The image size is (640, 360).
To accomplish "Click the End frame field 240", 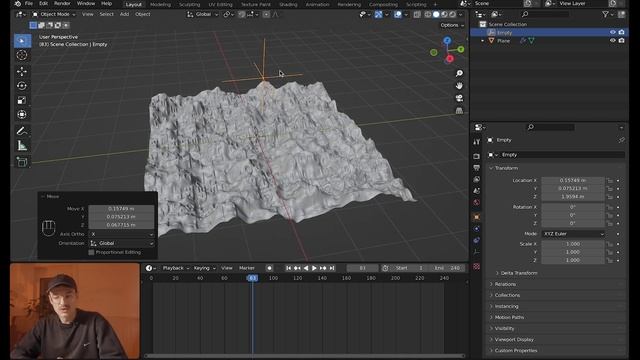I will [447, 268].
